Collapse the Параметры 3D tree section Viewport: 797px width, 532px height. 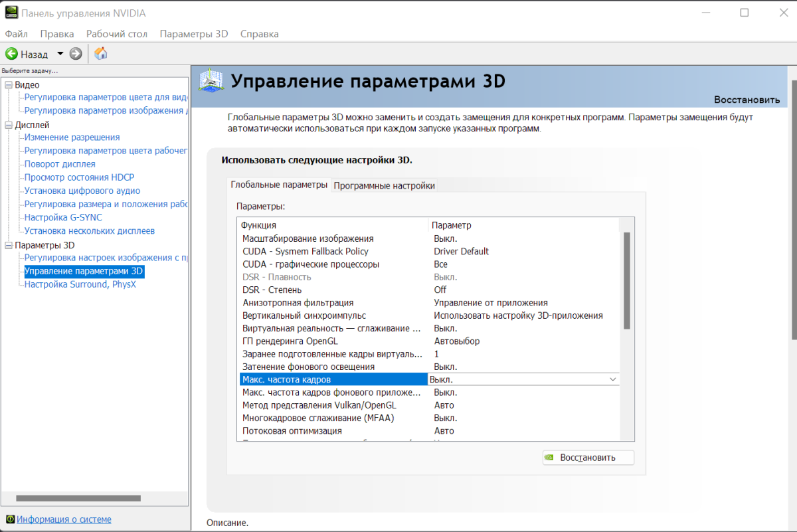(8, 245)
